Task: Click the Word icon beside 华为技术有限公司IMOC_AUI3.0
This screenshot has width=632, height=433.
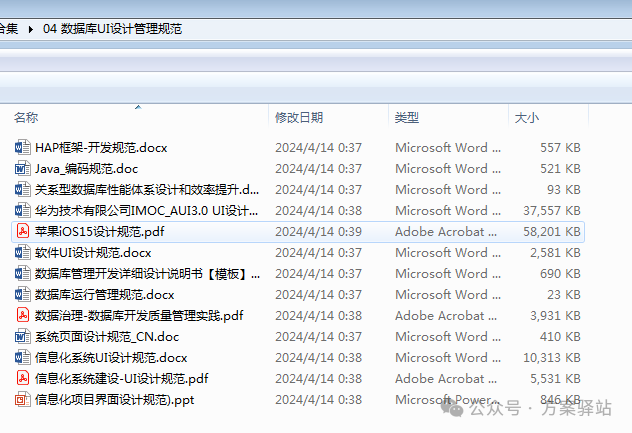Action: pyautogui.click(x=23, y=210)
